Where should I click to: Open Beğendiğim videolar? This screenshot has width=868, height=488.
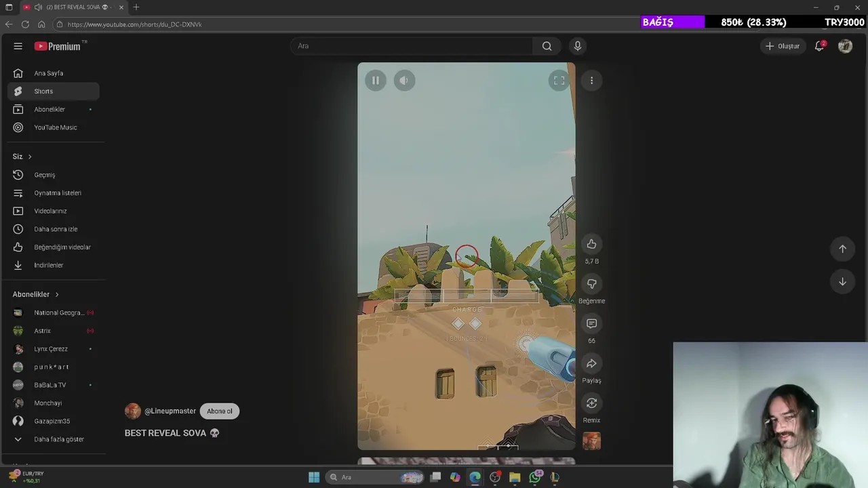(x=54, y=247)
